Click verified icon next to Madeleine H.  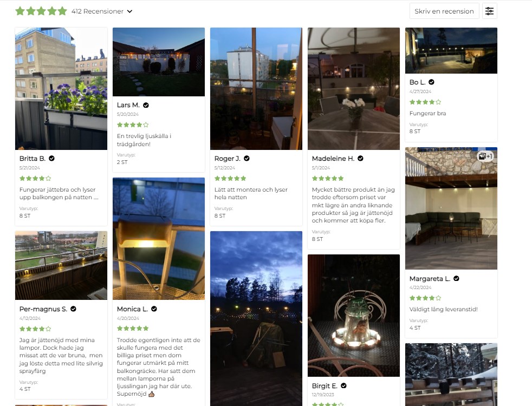pos(360,158)
